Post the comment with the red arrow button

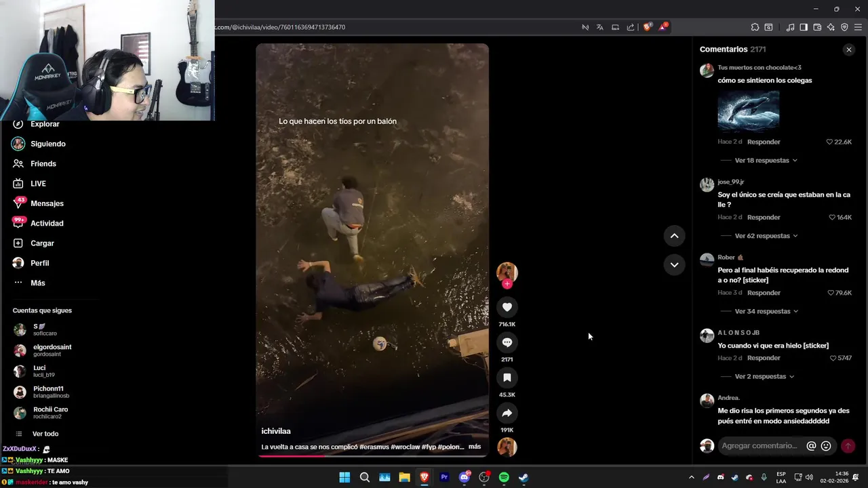pos(848,446)
